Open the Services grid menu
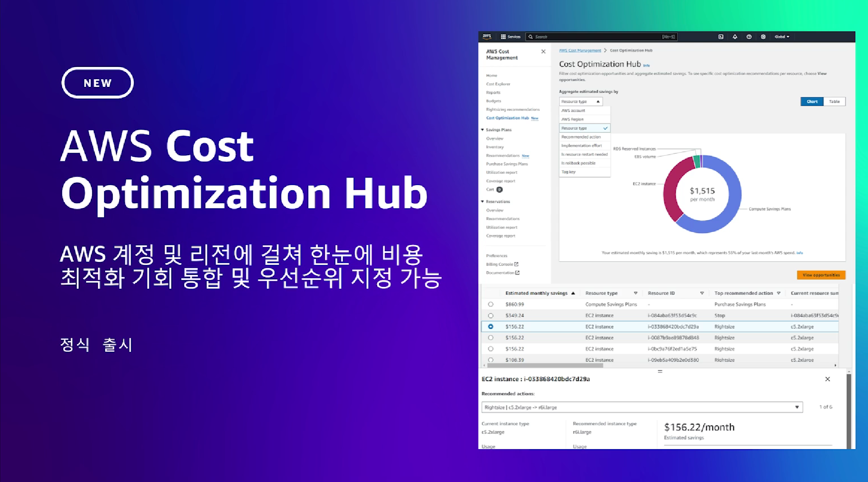The width and height of the screenshot is (868, 482). pyautogui.click(x=510, y=37)
